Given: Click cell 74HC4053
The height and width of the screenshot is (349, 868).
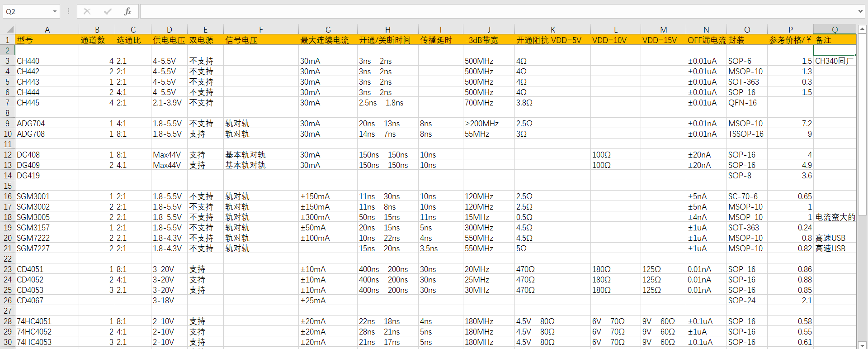Looking at the screenshot, I should (x=47, y=342).
